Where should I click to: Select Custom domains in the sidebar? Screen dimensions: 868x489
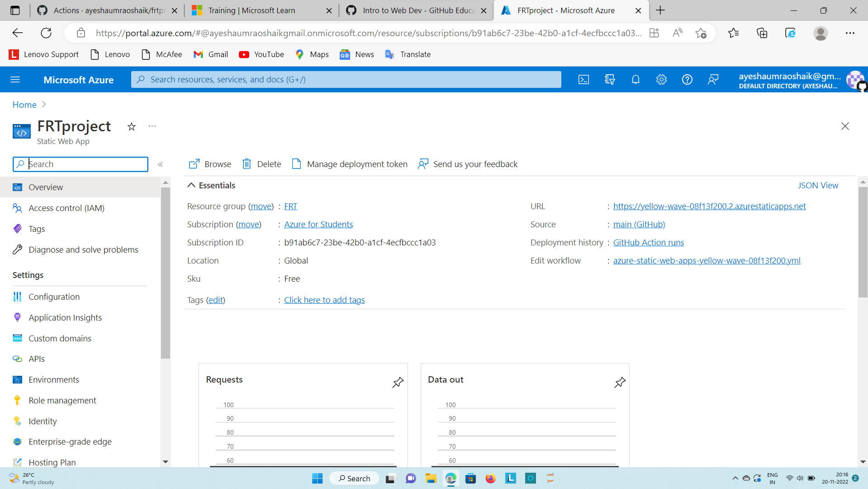59,338
